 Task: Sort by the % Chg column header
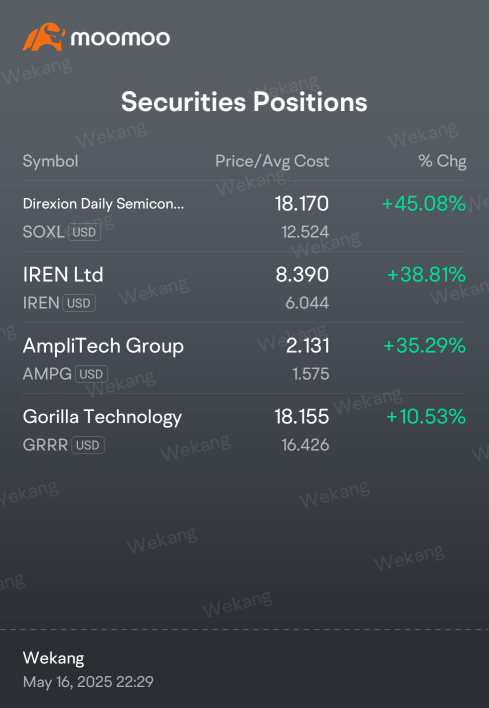[x=442, y=161]
